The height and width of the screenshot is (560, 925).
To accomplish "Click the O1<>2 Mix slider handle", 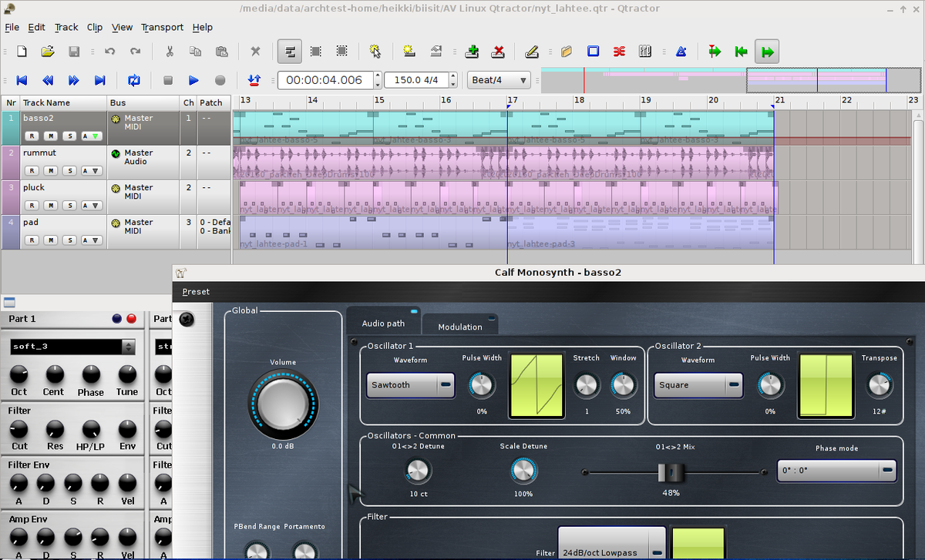I will 671,472.
